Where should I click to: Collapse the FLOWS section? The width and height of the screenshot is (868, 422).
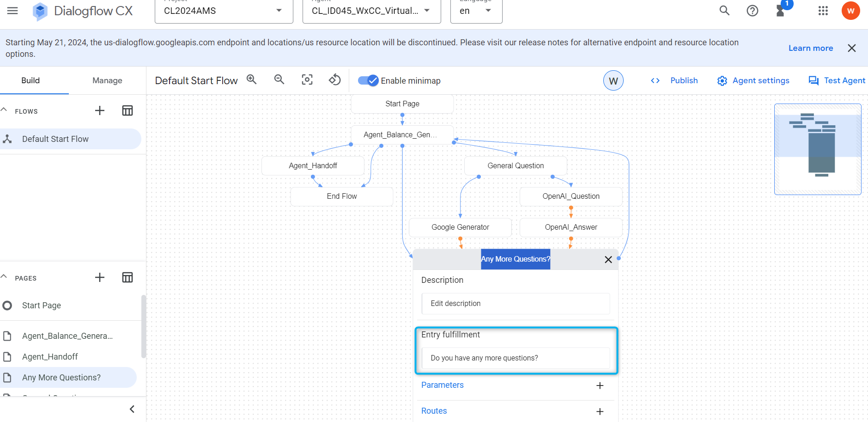[x=4, y=110]
